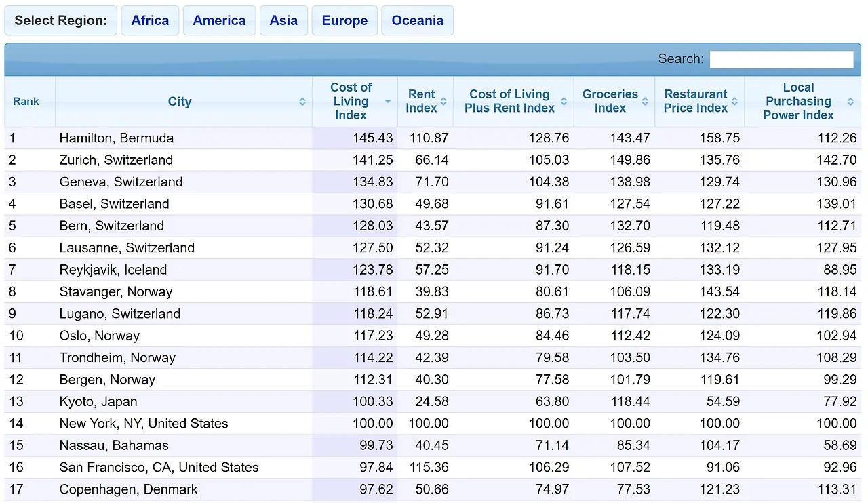Image resolution: width=868 pixels, height=503 pixels.
Task: Click sort arrows for Cost of Living Plus Rent Index
Action: [564, 102]
